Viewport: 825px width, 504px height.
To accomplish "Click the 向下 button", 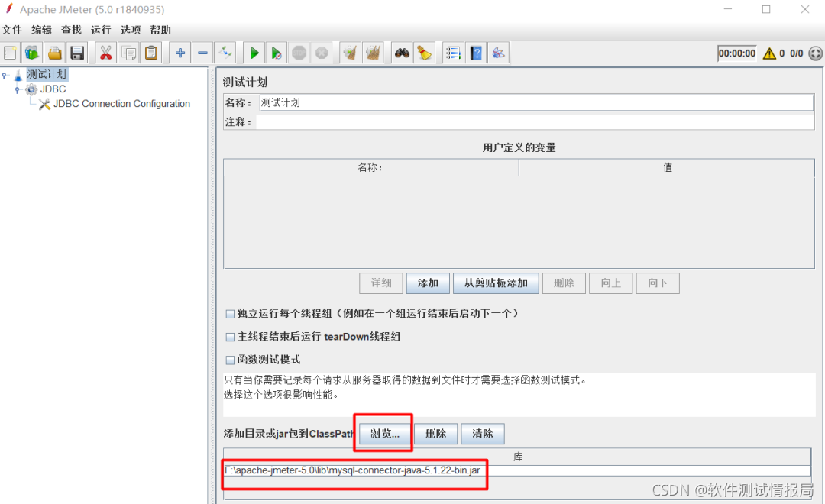I will coord(657,283).
